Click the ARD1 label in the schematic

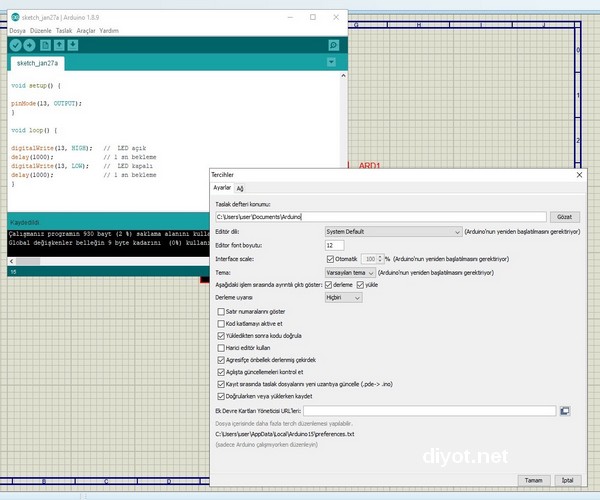click(370, 165)
